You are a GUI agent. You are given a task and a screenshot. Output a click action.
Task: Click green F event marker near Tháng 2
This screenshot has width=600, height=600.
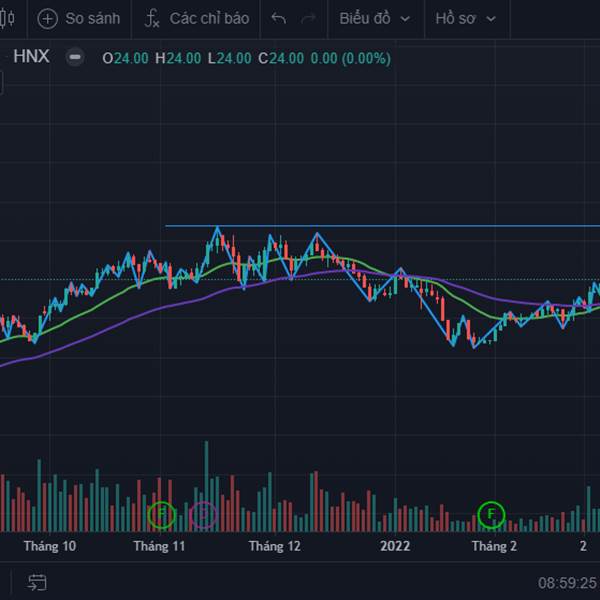pyautogui.click(x=491, y=515)
